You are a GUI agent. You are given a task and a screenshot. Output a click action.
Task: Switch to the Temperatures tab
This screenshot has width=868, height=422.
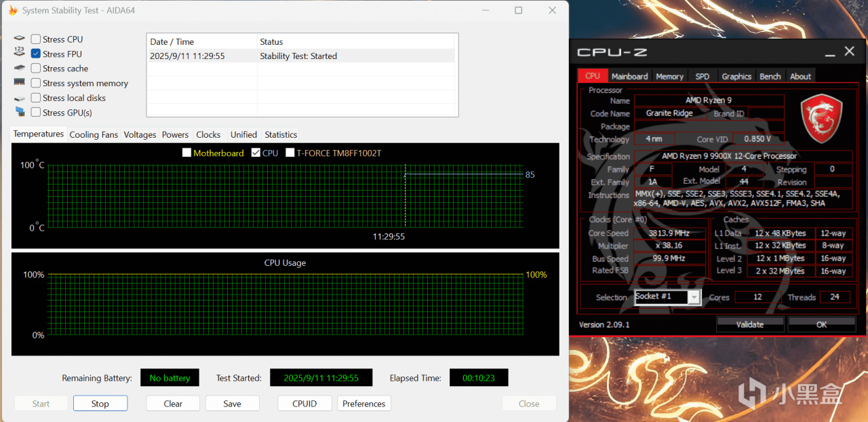[39, 134]
